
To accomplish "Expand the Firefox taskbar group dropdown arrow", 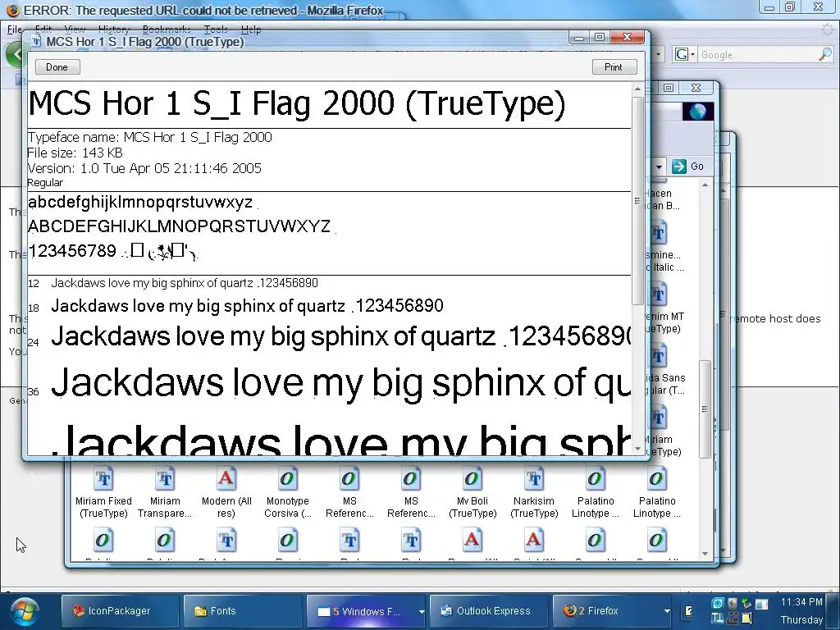I will pyautogui.click(x=667, y=611).
